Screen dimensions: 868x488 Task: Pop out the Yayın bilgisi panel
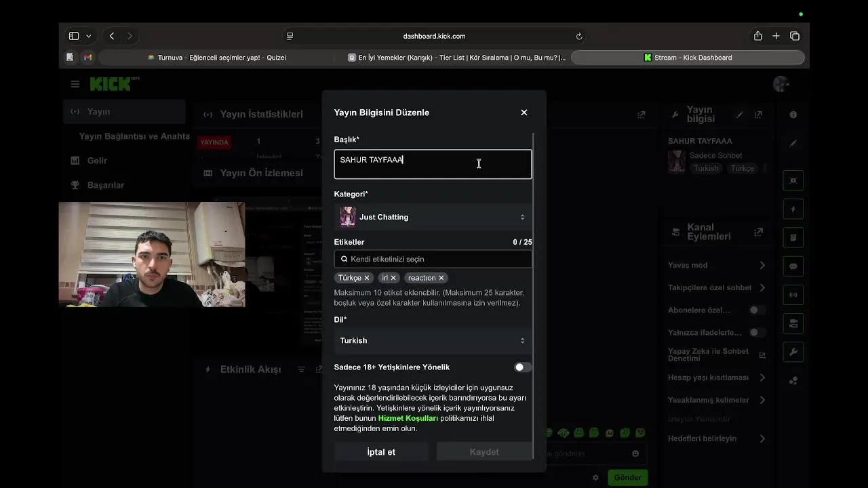click(758, 115)
